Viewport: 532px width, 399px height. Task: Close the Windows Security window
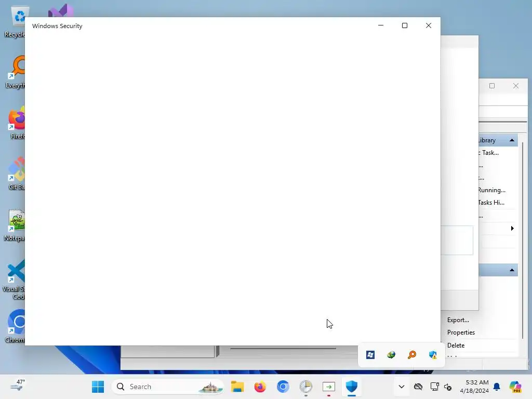tap(429, 25)
